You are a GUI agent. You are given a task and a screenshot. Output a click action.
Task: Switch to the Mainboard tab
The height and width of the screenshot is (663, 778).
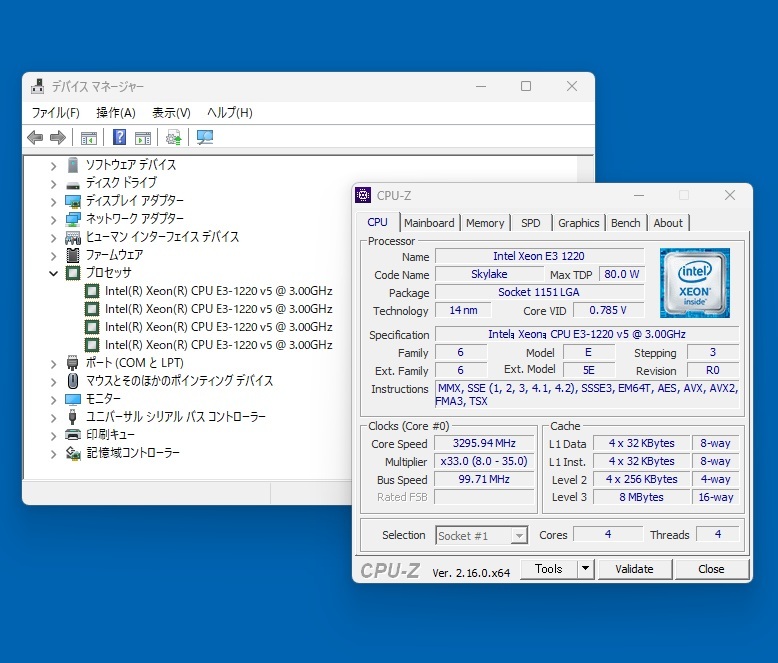pos(429,223)
